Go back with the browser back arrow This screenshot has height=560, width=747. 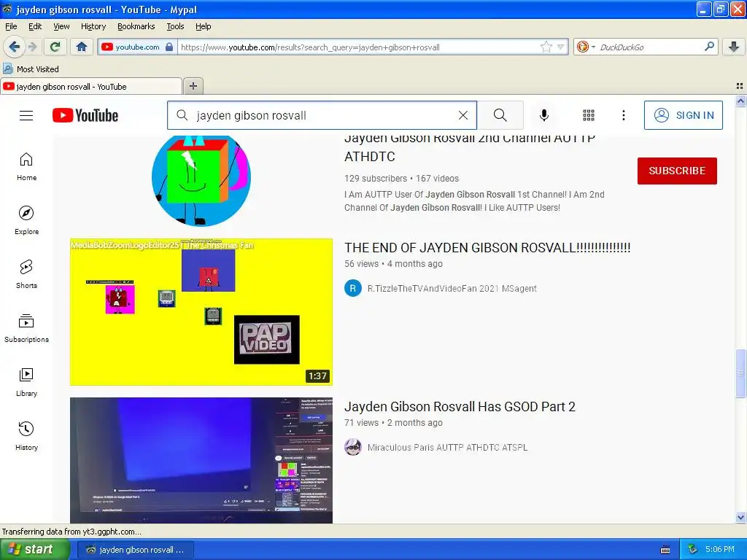15,47
